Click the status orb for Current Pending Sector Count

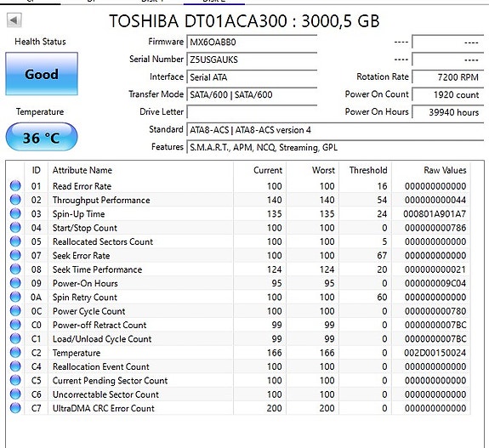click(x=15, y=380)
